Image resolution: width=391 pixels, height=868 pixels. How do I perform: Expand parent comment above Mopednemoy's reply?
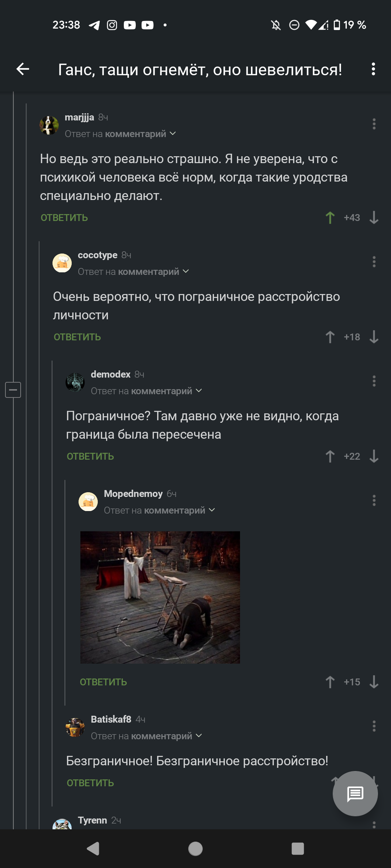coord(160,510)
